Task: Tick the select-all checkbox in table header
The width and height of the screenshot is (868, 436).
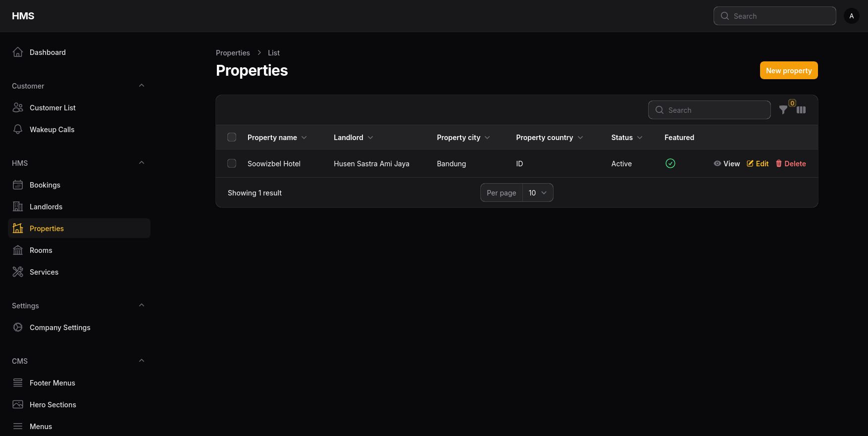Action: 232,137
